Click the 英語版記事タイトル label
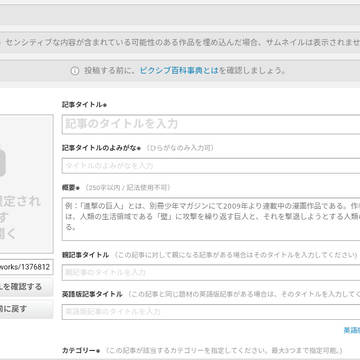This screenshot has height=360, width=360. pyautogui.click(x=92, y=294)
